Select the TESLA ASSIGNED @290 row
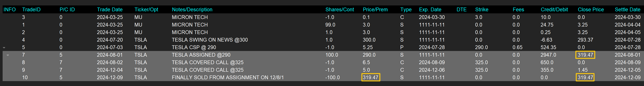 [x=201, y=55]
